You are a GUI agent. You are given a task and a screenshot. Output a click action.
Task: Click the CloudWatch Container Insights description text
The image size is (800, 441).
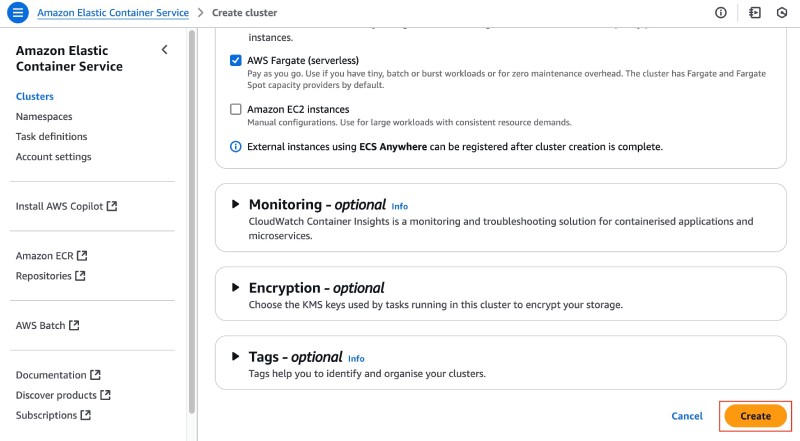[x=501, y=228]
